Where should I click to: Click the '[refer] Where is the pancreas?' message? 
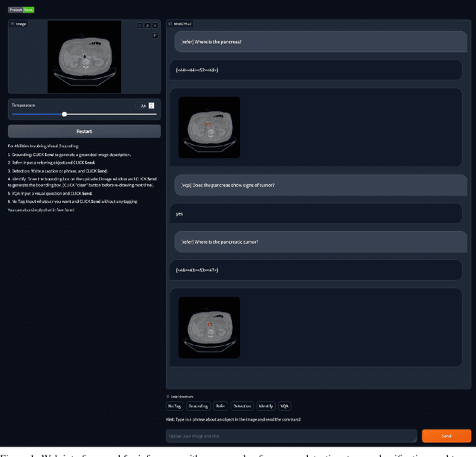(x=321, y=42)
